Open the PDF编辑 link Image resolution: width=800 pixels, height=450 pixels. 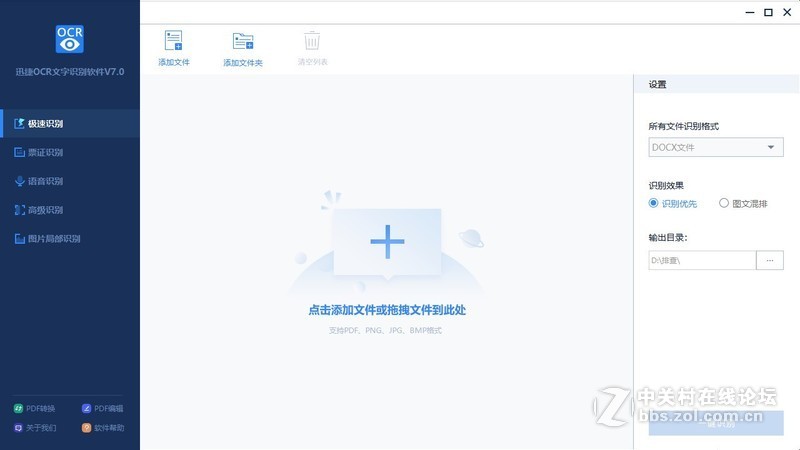(103, 409)
